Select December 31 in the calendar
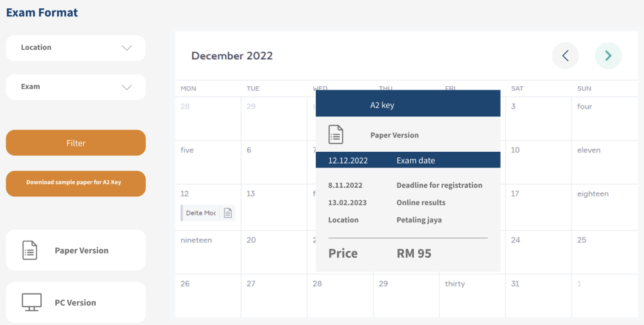This screenshot has width=644, height=325. click(538, 296)
